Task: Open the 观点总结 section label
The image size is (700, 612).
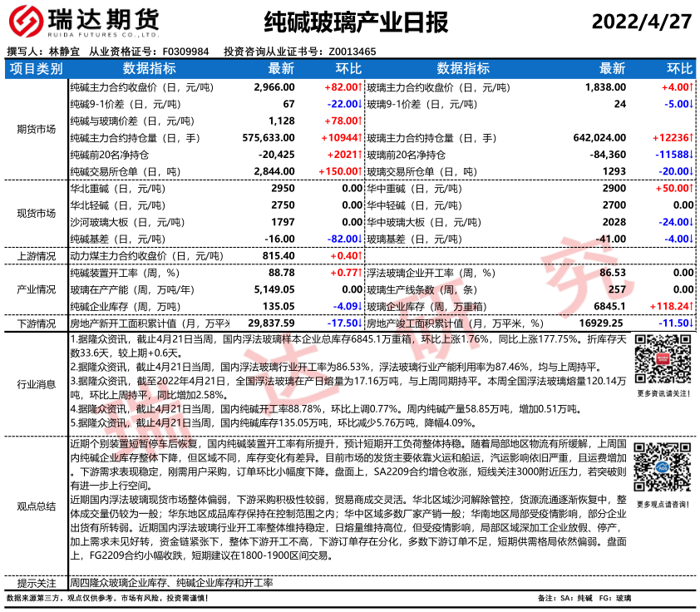Action: point(36,506)
